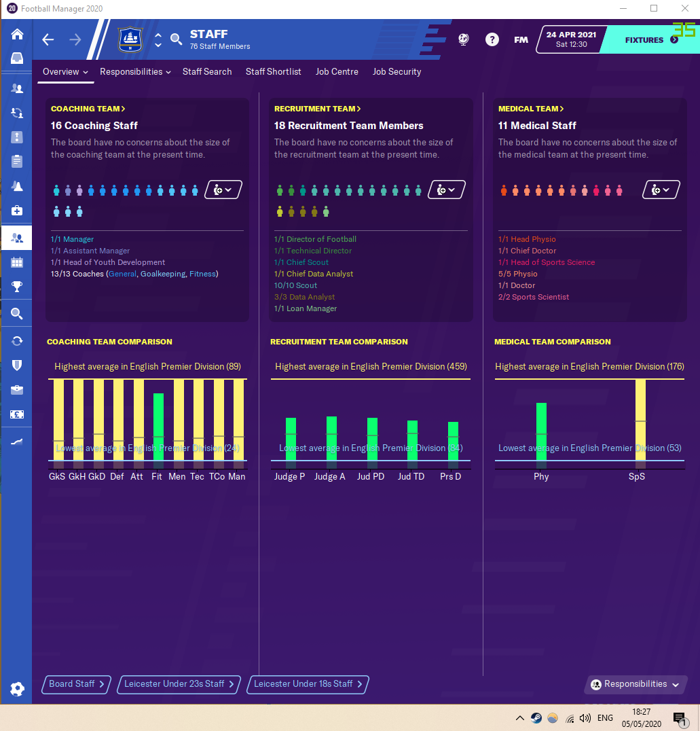700x731 pixels.
Task: Click the football icon at sidebar bottom
Action: point(17,689)
